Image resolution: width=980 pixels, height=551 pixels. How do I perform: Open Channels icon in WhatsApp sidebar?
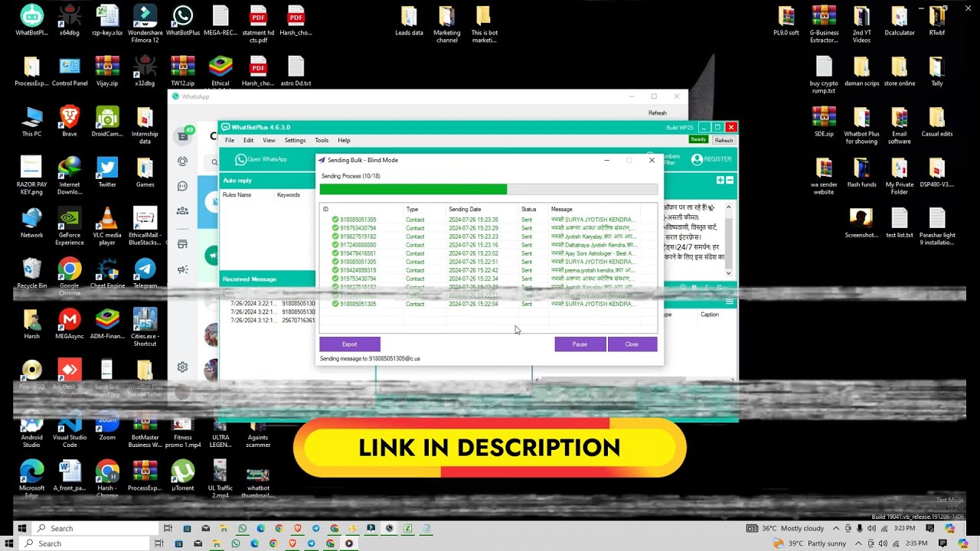[182, 186]
